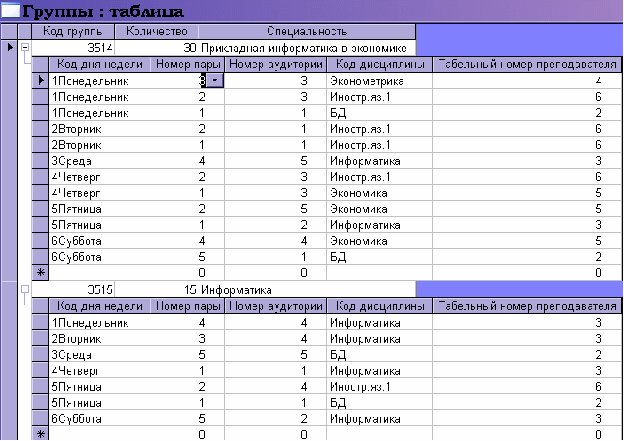Collapse the subdatasheet of group 3514
The width and height of the screenshot is (624, 441).
click(25, 47)
